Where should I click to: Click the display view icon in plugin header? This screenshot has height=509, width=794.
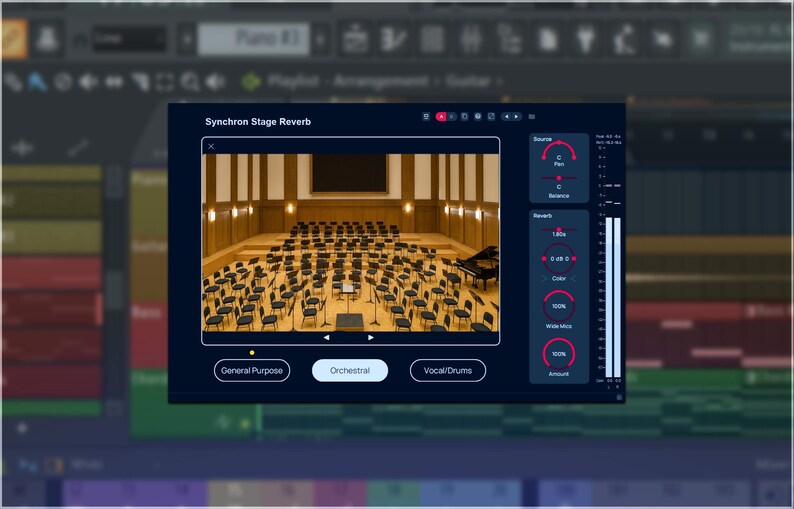(x=426, y=116)
